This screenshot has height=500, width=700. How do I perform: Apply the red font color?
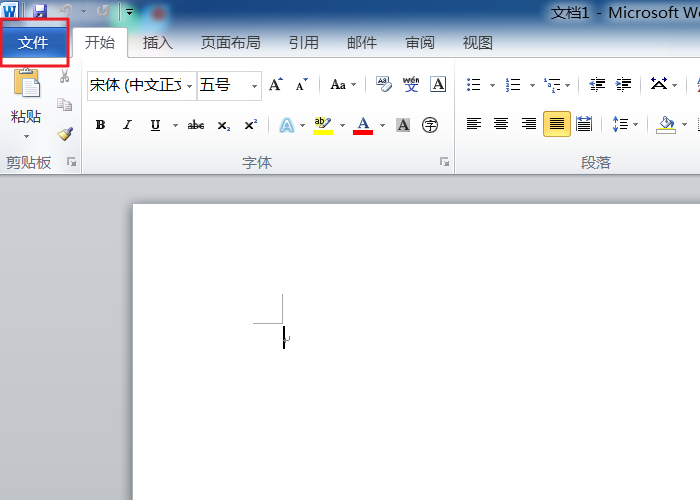point(363,125)
